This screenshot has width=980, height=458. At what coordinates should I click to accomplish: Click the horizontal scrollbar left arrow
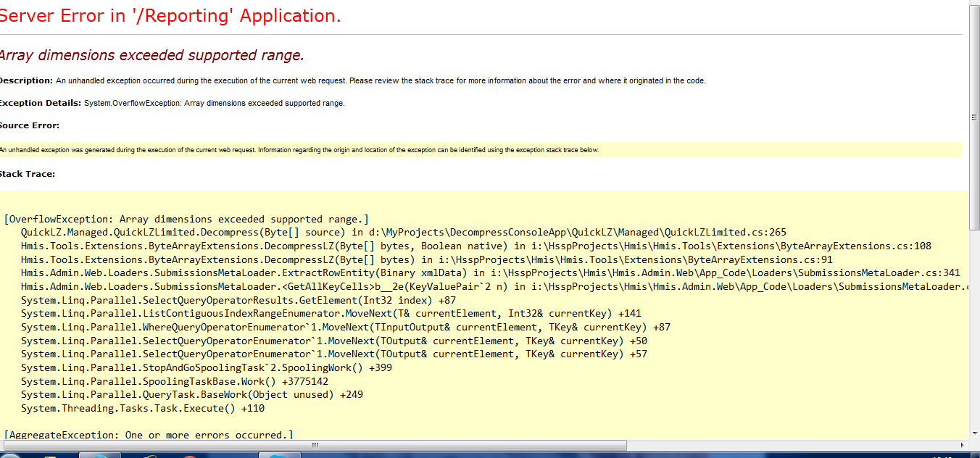click(5, 445)
